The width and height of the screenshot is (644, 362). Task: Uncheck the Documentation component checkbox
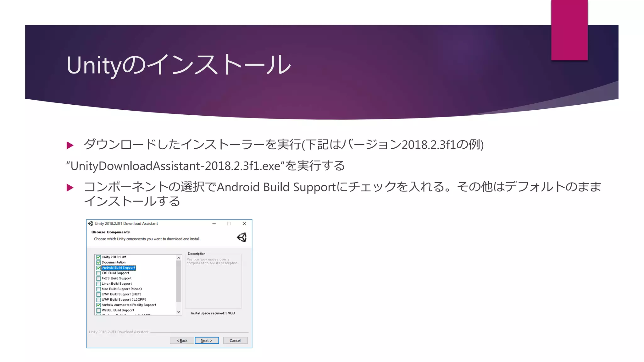coord(98,262)
